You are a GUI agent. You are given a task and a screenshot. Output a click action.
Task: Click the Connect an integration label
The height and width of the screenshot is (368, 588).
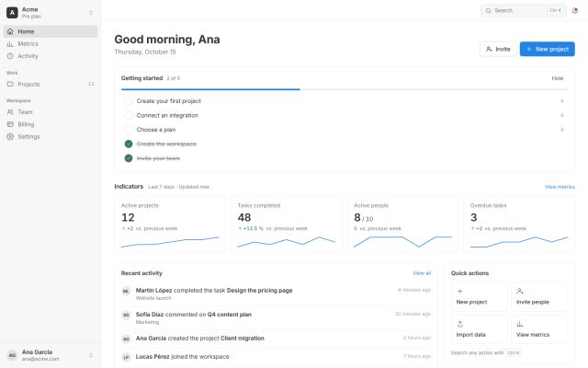(167, 115)
